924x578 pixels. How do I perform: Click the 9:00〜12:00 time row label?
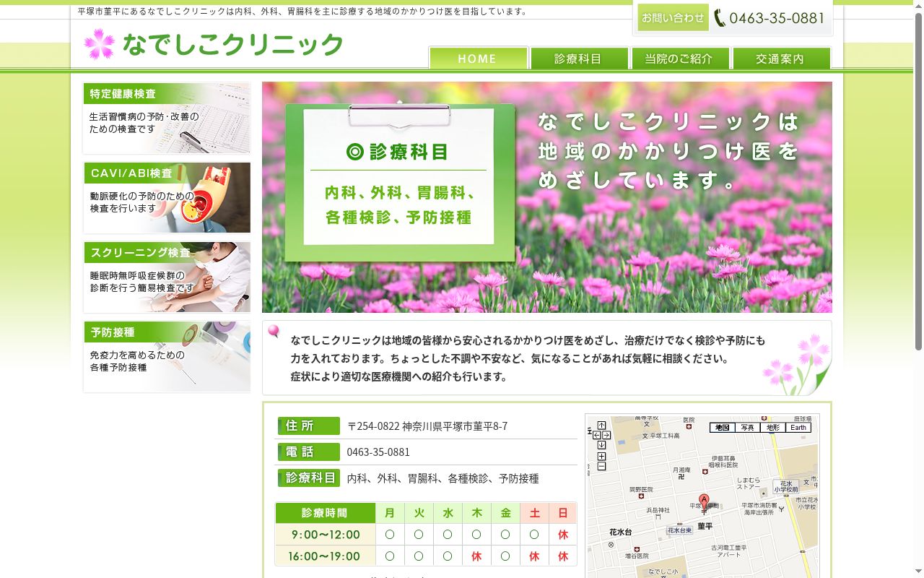point(325,535)
